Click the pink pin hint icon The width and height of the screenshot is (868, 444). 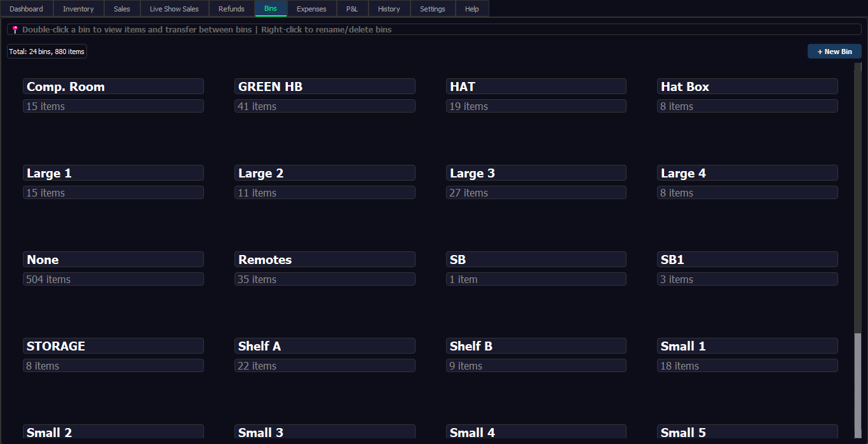[x=15, y=30]
